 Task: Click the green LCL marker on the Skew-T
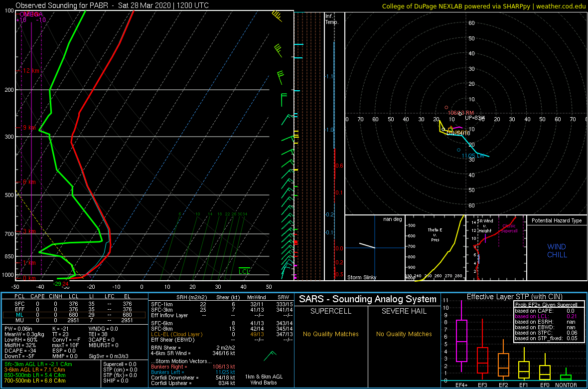pos(245,271)
